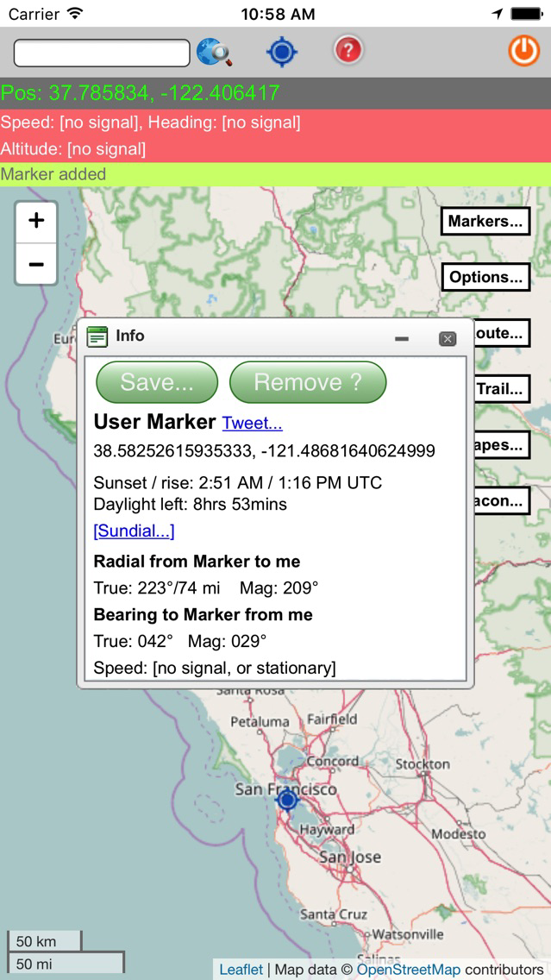Open the Leaflet attribution link
This screenshot has width=551, height=980.
pyautogui.click(x=241, y=970)
